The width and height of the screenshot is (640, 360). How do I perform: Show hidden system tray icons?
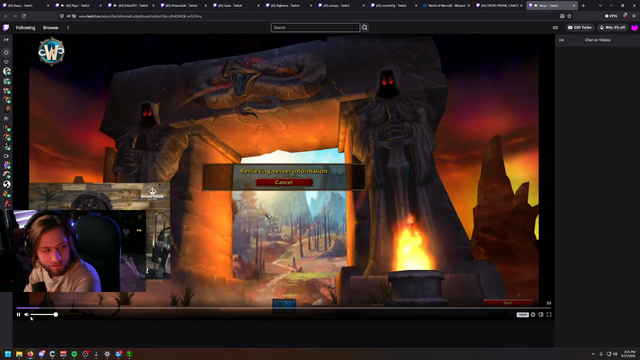593,354
